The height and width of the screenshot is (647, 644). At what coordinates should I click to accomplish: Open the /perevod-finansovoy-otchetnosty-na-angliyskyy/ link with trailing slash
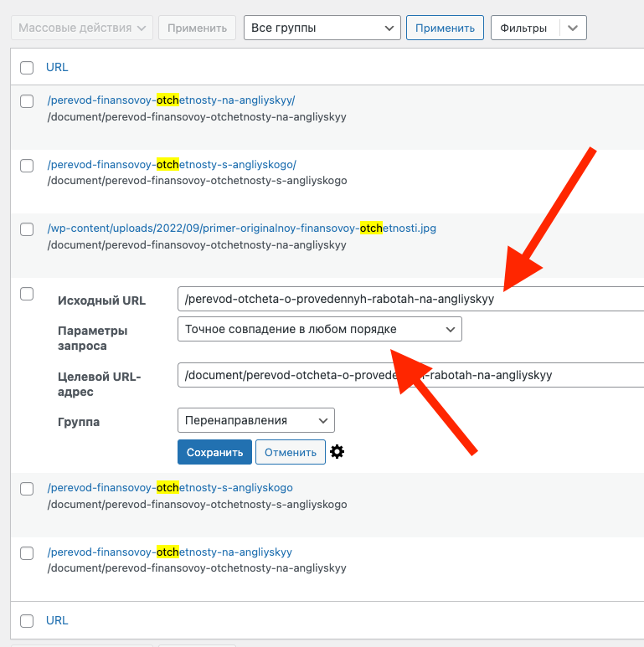pos(171,100)
